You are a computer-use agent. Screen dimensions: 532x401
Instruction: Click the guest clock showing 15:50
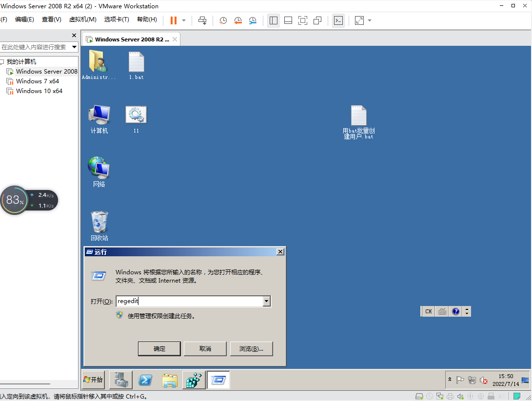tap(506, 380)
